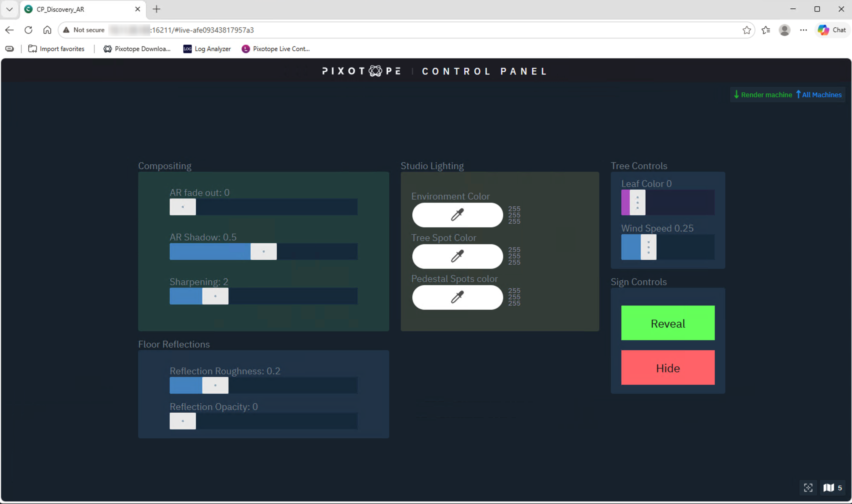The width and height of the screenshot is (852, 504).
Task: Click the Reflection Roughness slider handle
Action: (x=215, y=385)
